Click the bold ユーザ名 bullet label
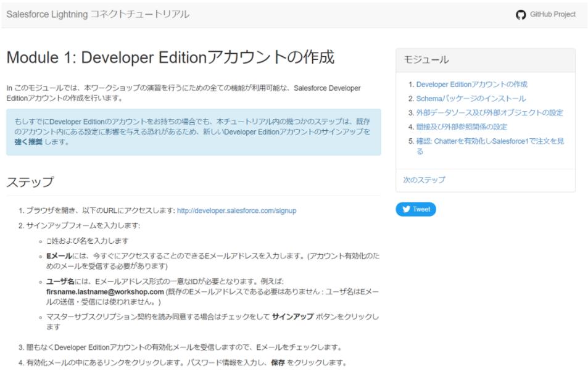This screenshot has height=377, width=588. click(60, 282)
